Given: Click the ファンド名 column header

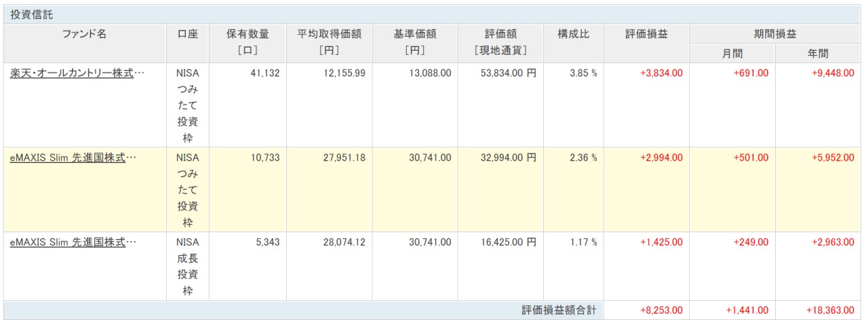Looking at the screenshot, I should 85,35.
